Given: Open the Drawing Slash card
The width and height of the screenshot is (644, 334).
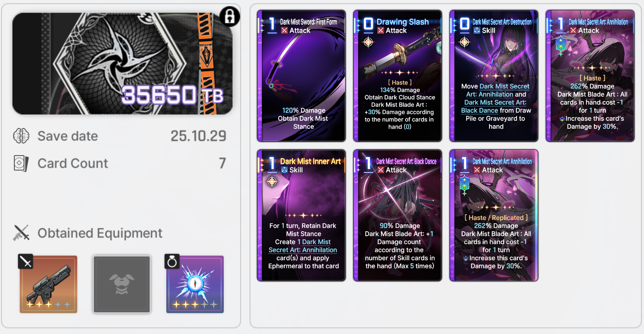Looking at the screenshot, I should coord(398,76).
